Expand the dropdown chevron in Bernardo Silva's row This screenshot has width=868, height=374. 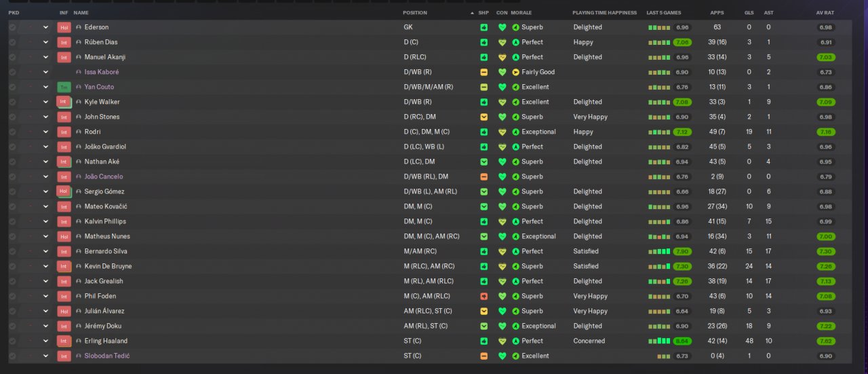pos(46,251)
